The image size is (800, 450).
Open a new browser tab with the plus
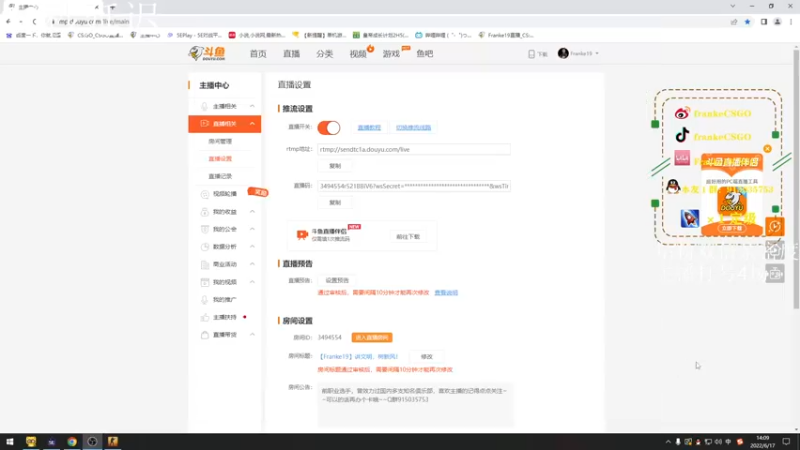[112, 7]
